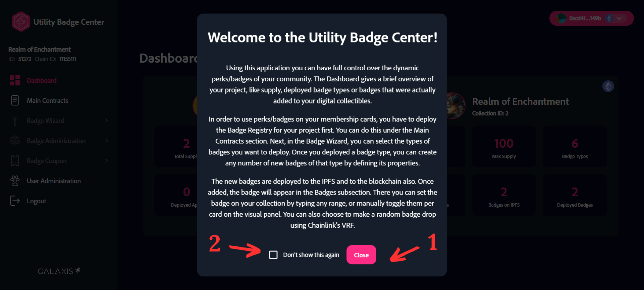Click the Badge Administration gear icon
The height and width of the screenshot is (290, 644).
coord(15,141)
